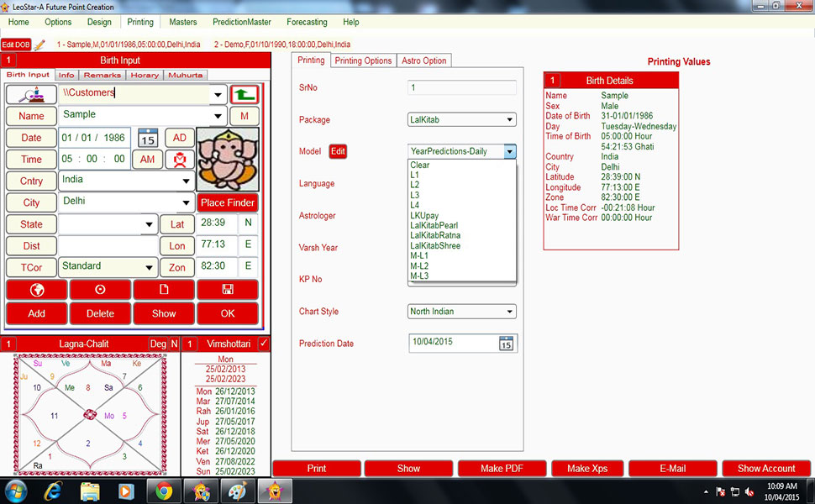Toggle the AD era button
This screenshot has width=815, height=504.
(x=180, y=138)
